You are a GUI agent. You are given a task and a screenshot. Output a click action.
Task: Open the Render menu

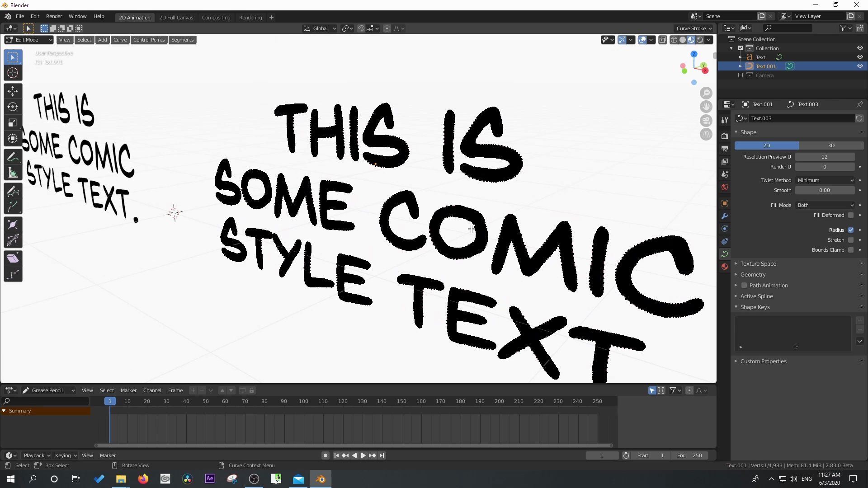click(54, 16)
